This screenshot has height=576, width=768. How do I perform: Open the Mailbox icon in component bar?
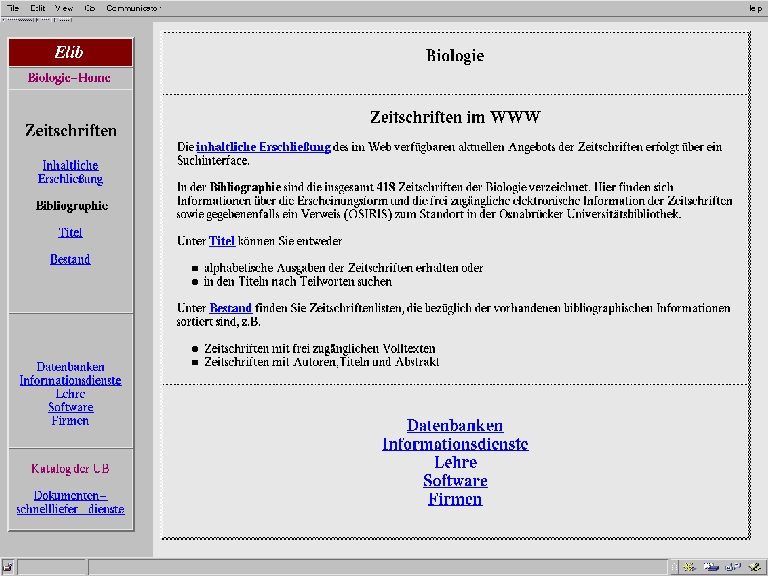[711, 567]
